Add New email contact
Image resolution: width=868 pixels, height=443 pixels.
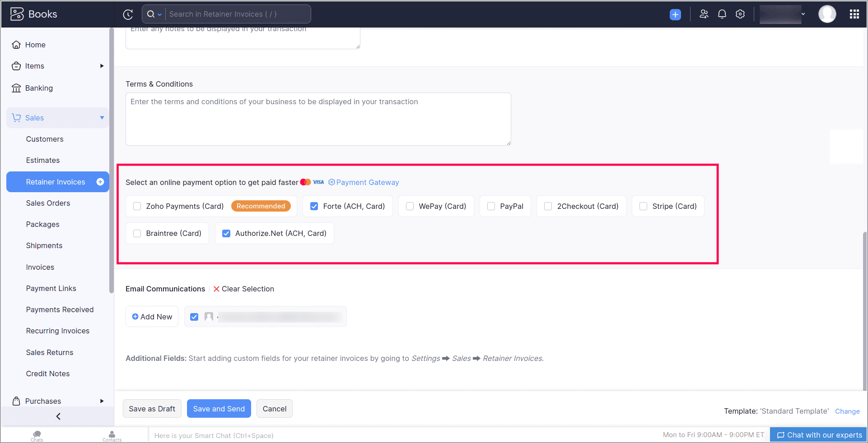(x=152, y=317)
